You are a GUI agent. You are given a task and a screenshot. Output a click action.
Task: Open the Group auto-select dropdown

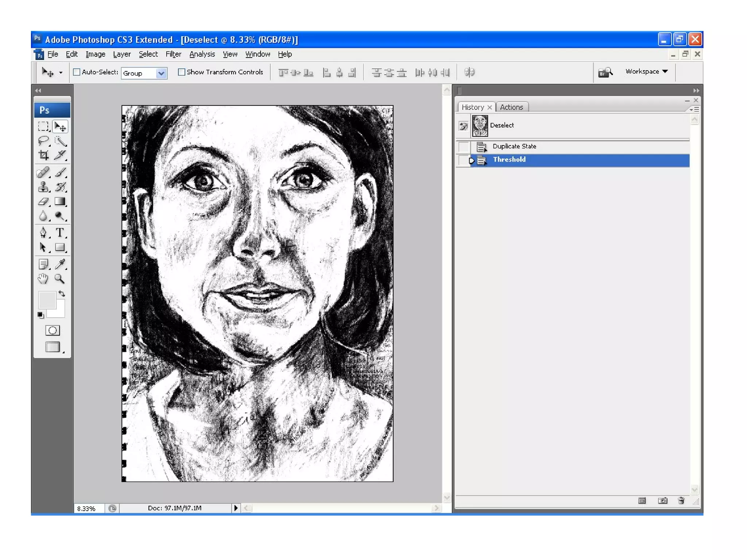coord(161,73)
